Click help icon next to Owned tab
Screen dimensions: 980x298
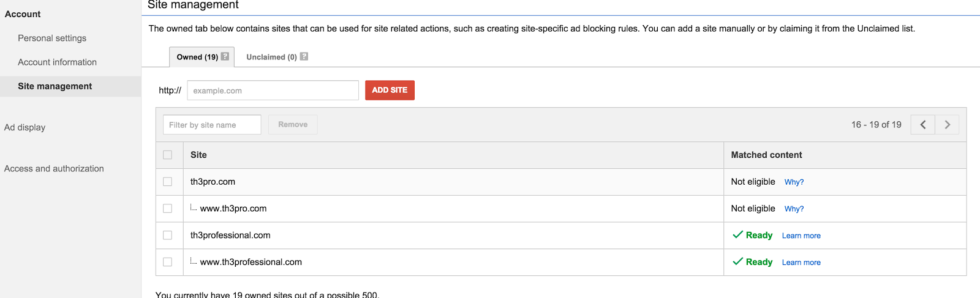pyautogui.click(x=225, y=56)
